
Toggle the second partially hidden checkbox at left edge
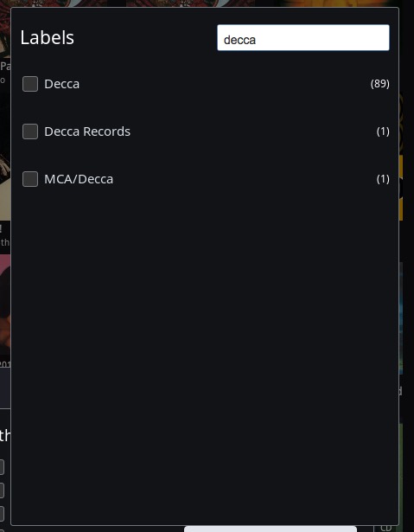[x=2, y=490]
